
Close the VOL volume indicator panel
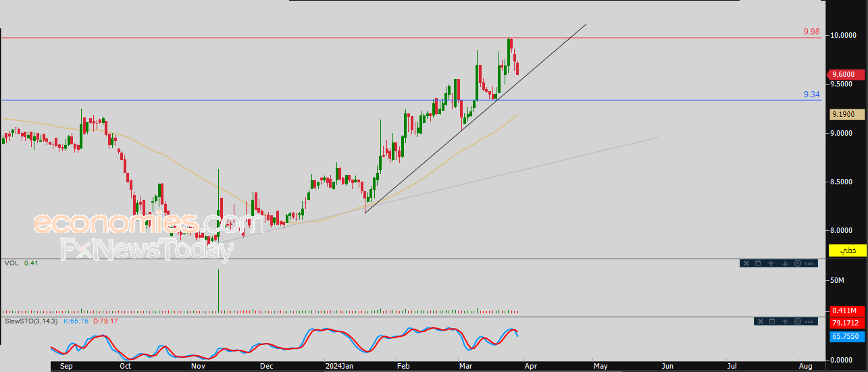[x=746, y=263]
